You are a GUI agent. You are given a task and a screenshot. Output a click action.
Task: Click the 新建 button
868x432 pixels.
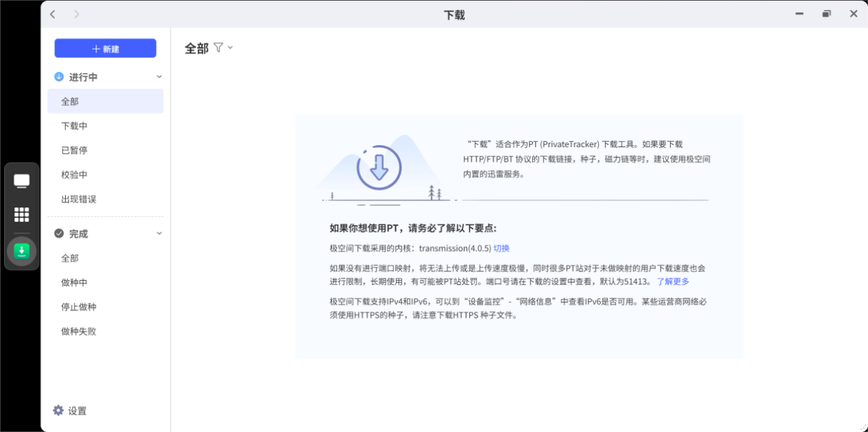tap(105, 48)
